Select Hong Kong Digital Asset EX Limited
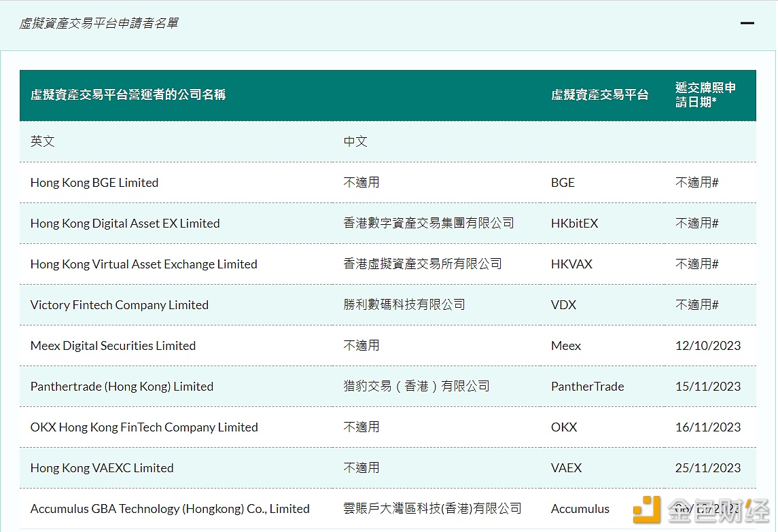Image resolution: width=778 pixels, height=532 pixels. (125, 224)
